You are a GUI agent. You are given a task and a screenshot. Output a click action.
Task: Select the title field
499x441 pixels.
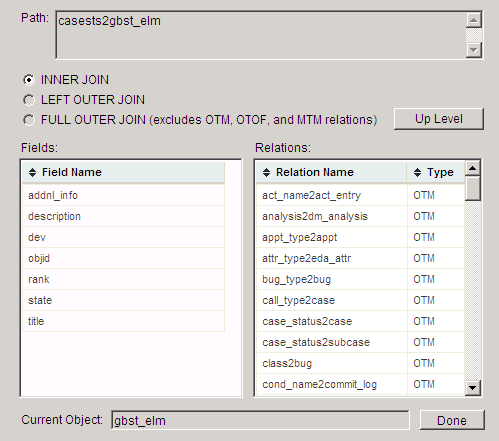(x=123, y=321)
